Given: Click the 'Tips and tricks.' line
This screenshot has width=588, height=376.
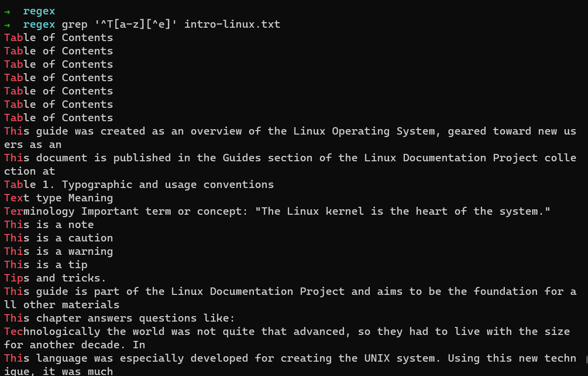Looking at the screenshot, I should [x=55, y=278].
